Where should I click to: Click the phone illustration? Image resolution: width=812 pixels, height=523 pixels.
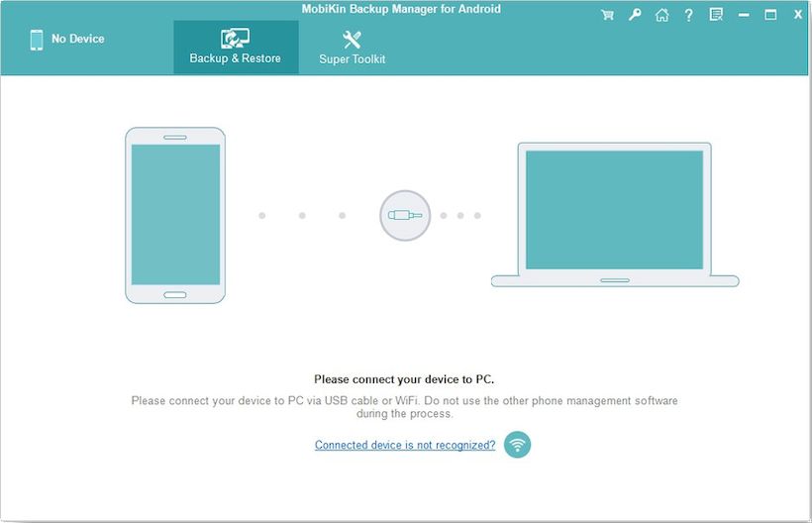pyautogui.click(x=175, y=215)
